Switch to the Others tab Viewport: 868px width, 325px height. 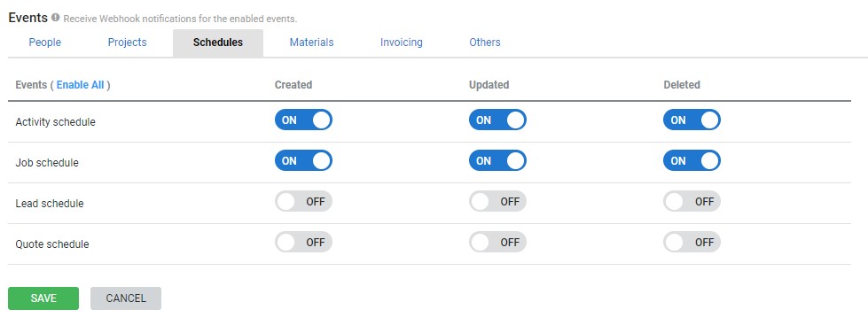pyautogui.click(x=485, y=43)
